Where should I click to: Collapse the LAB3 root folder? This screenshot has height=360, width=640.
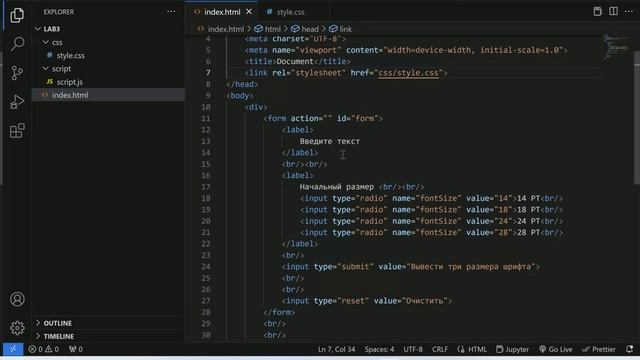pyautogui.click(x=52, y=29)
